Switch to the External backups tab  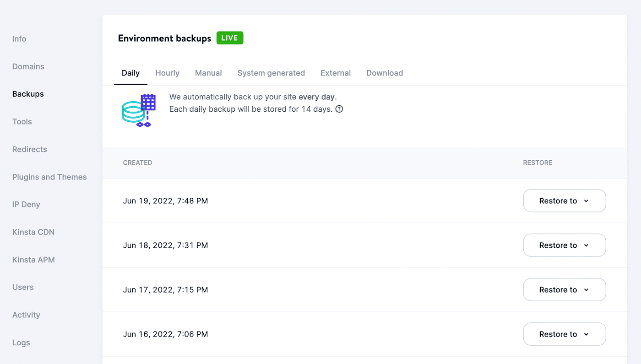pyautogui.click(x=335, y=73)
